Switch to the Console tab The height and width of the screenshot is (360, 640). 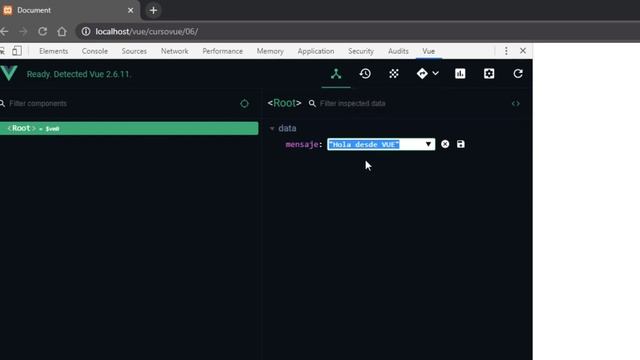click(95, 51)
